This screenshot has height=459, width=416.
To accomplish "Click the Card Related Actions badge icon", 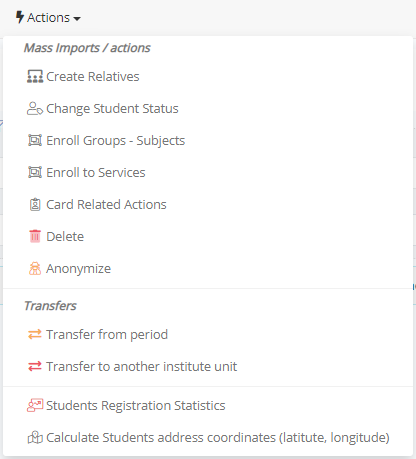I will pos(35,204).
